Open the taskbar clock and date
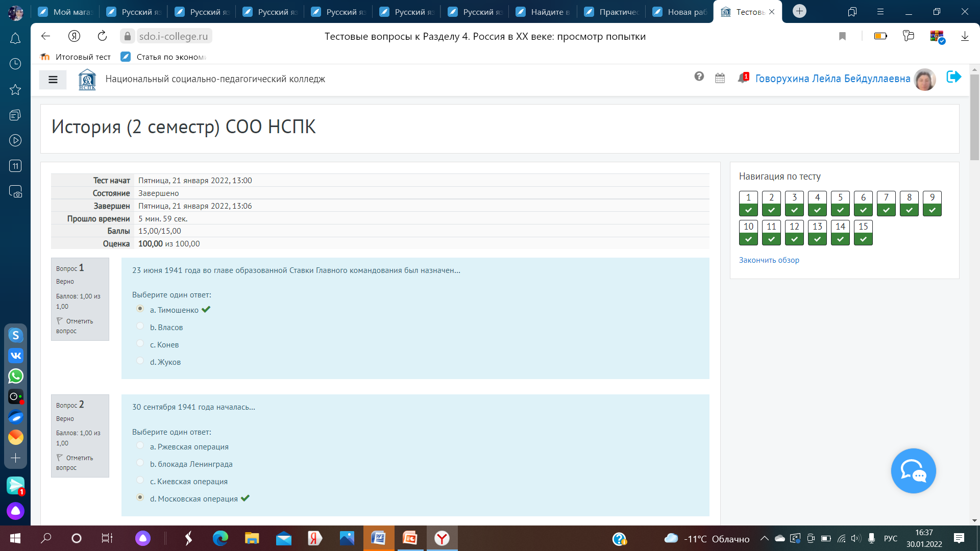 (x=924, y=538)
